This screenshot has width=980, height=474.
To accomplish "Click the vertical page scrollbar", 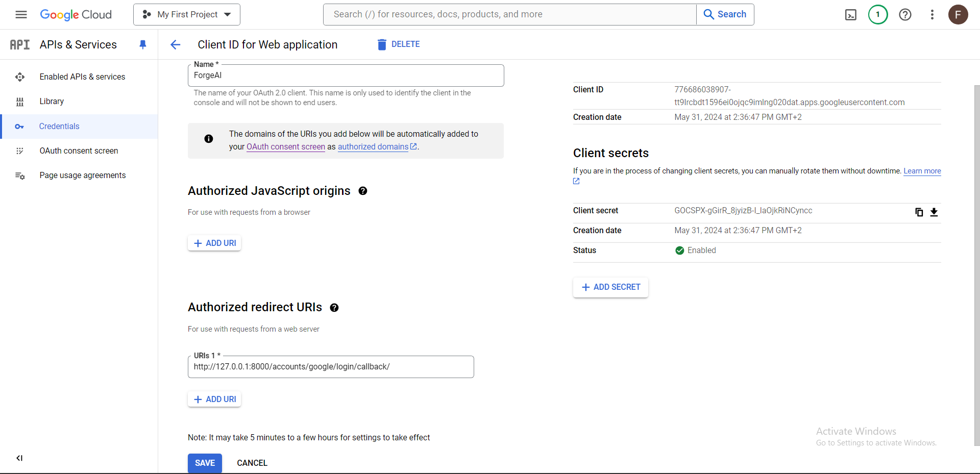I will 977,265.
